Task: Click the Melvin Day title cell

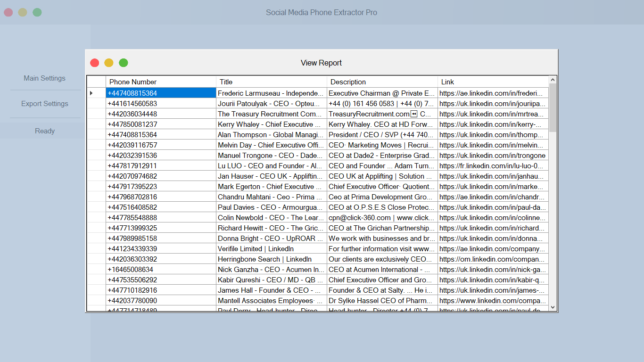Action: [272, 145]
